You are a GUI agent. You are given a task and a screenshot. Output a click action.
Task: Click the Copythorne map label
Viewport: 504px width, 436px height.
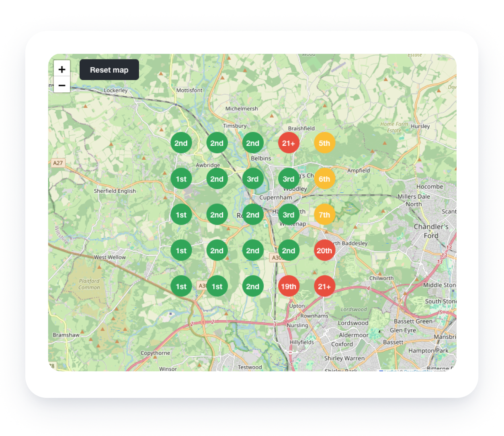pos(156,353)
